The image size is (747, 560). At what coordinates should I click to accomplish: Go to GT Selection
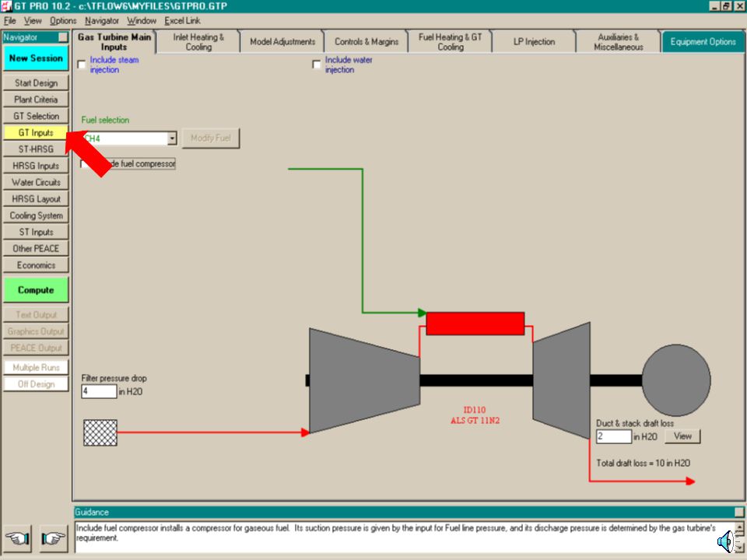click(36, 116)
